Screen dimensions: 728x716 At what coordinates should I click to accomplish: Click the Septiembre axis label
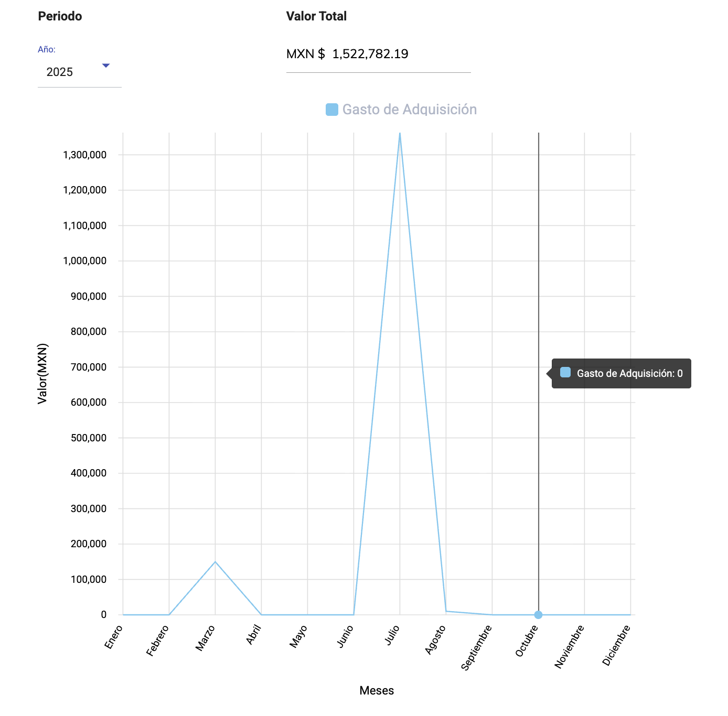(x=477, y=647)
